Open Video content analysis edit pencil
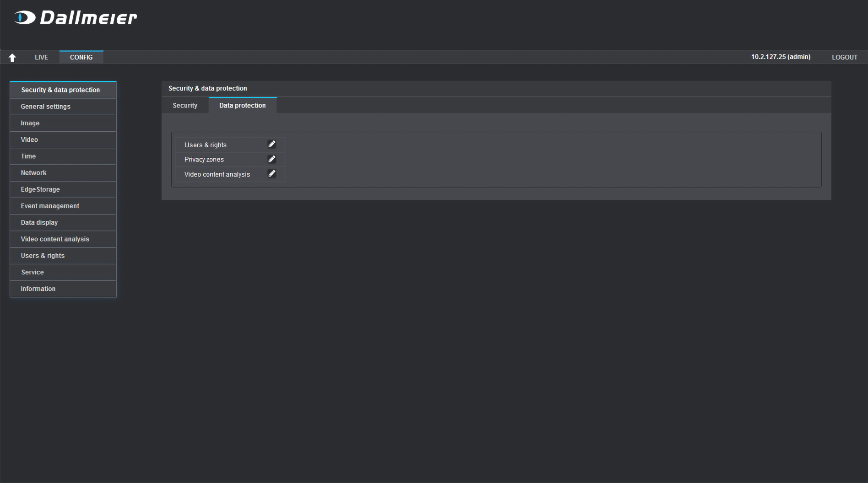 point(271,174)
